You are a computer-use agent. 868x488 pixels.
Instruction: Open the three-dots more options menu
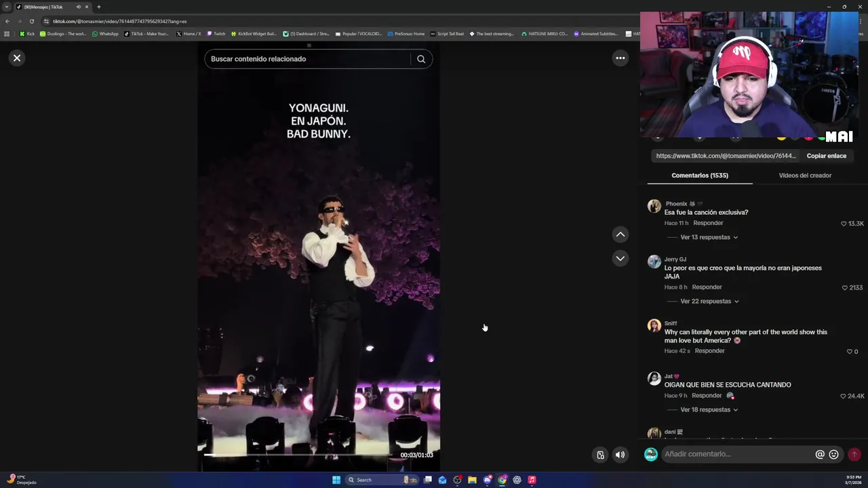(x=620, y=58)
